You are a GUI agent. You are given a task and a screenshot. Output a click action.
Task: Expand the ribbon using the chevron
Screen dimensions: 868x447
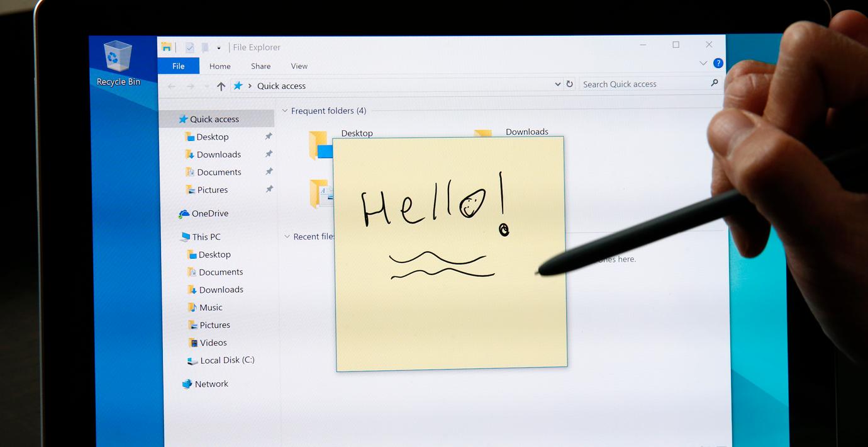pos(703,63)
